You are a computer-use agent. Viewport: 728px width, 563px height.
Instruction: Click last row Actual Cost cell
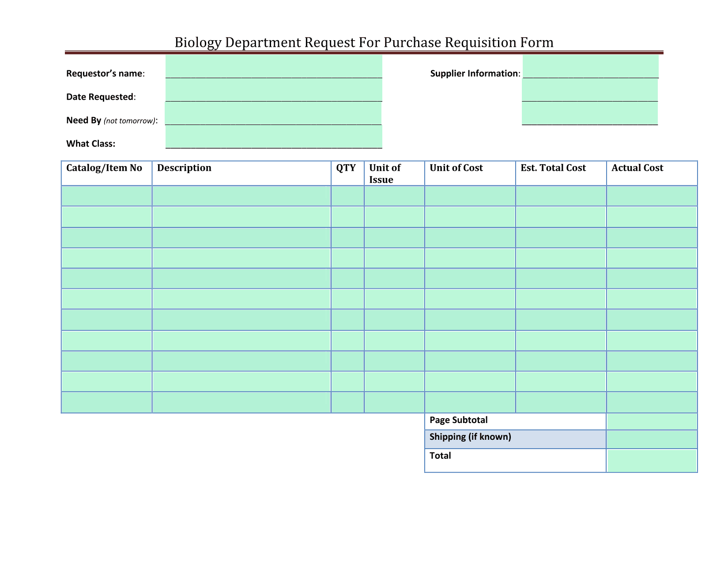(652, 402)
